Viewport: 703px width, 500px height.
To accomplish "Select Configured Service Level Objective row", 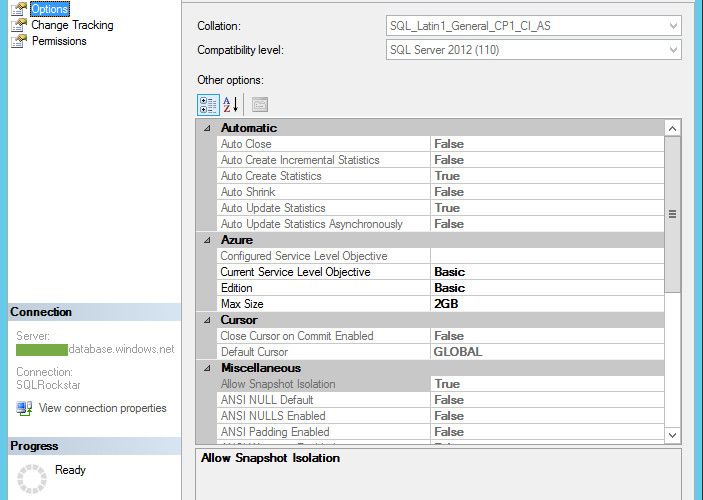I will coord(440,256).
